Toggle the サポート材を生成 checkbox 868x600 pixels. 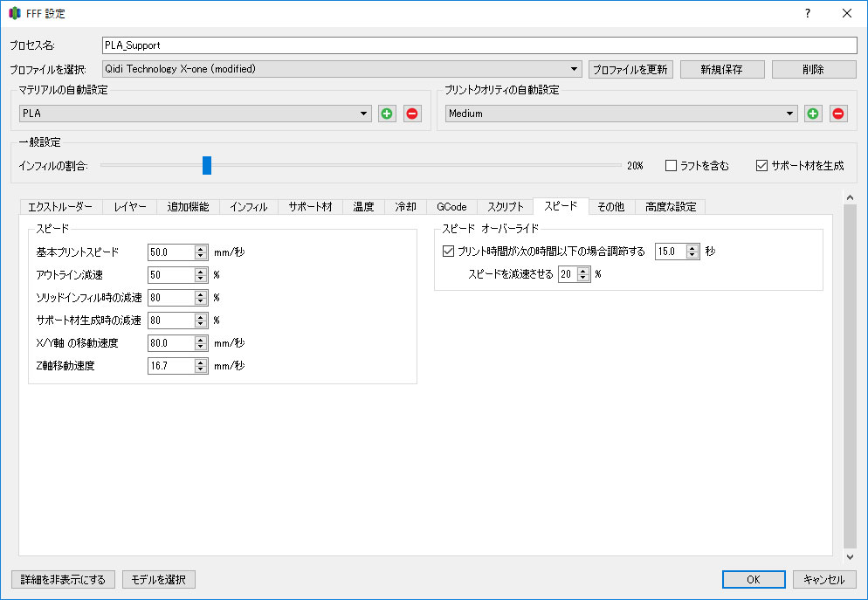(761, 165)
